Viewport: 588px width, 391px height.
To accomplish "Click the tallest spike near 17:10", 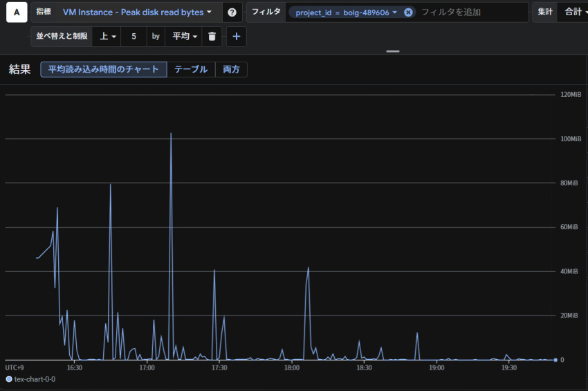I will point(171,134).
